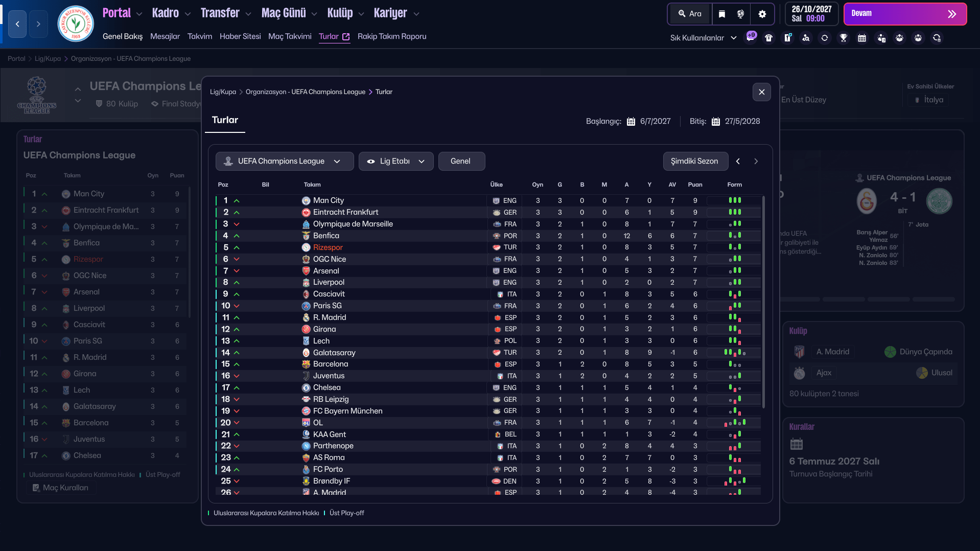Click the shirt icon in the shortcuts bar
Screen dimensions: 980x551
pyautogui.click(x=768, y=38)
